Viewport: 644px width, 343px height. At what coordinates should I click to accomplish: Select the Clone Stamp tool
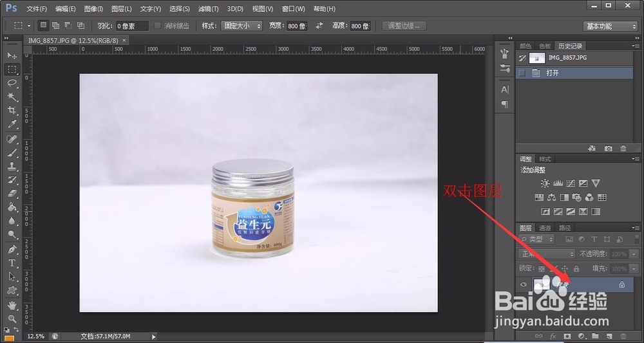click(12, 166)
